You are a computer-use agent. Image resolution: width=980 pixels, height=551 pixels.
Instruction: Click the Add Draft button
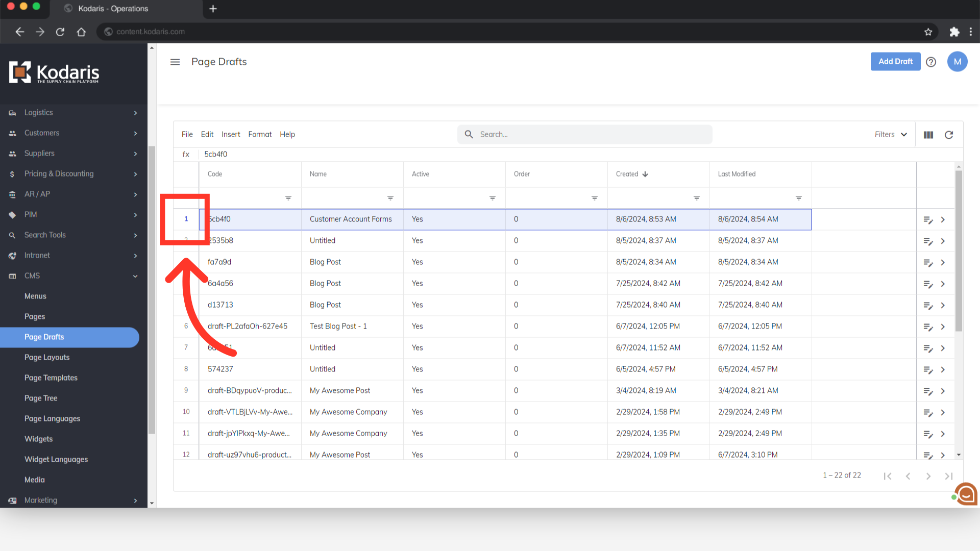pos(895,61)
